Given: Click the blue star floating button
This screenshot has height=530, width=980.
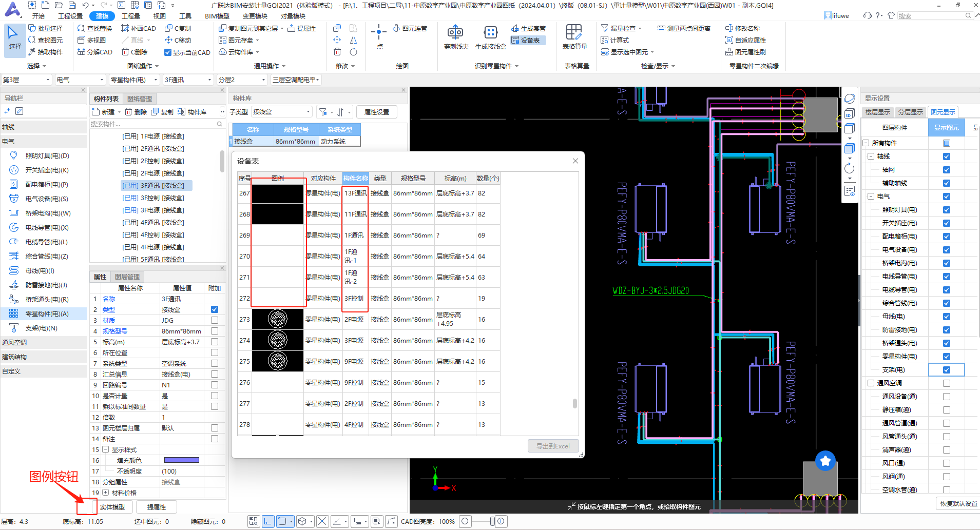Looking at the screenshot, I should pos(825,461).
